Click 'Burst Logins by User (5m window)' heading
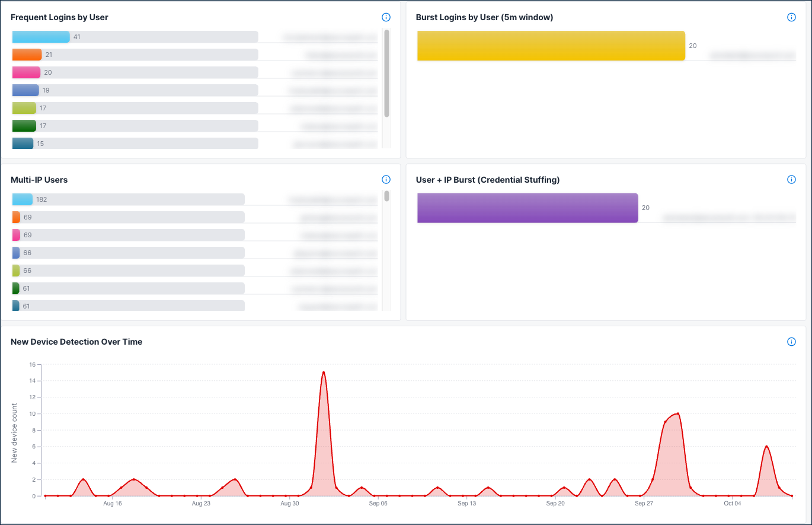Image resolution: width=812 pixels, height=525 pixels. [484, 17]
